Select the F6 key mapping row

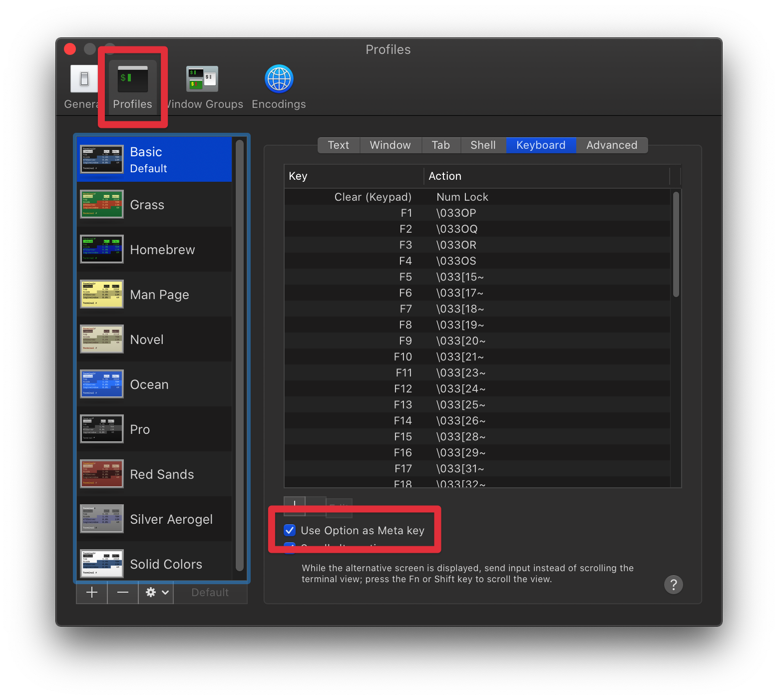[x=477, y=293]
